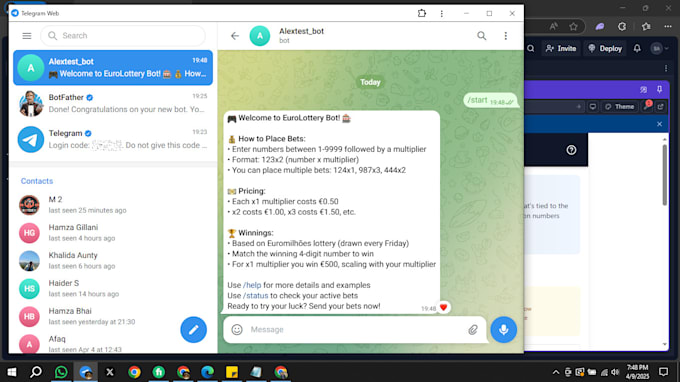Click search magnifier in background app toolbar
680x382 pixels.
pos(531,49)
